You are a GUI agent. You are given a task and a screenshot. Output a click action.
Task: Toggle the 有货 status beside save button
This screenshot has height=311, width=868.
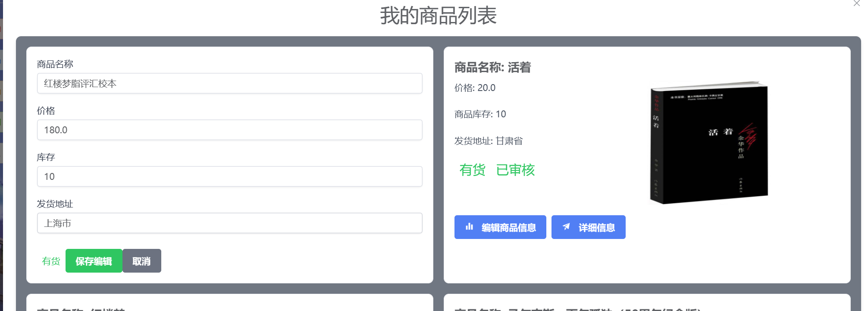[x=51, y=261]
